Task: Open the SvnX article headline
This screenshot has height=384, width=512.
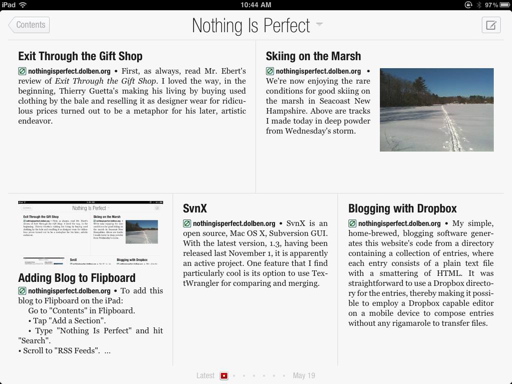Action: point(195,209)
